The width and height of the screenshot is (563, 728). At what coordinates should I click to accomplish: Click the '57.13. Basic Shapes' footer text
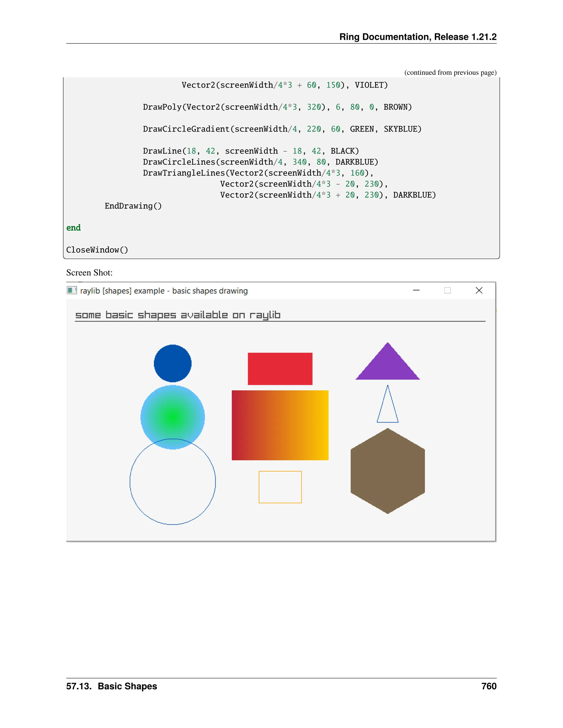111,686
